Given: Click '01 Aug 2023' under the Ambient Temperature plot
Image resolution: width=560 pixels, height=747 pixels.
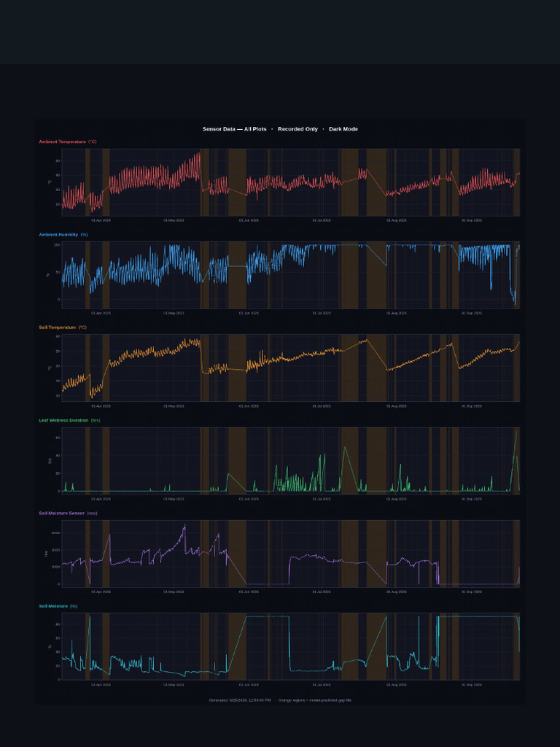Looking at the screenshot, I should coord(396,220).
